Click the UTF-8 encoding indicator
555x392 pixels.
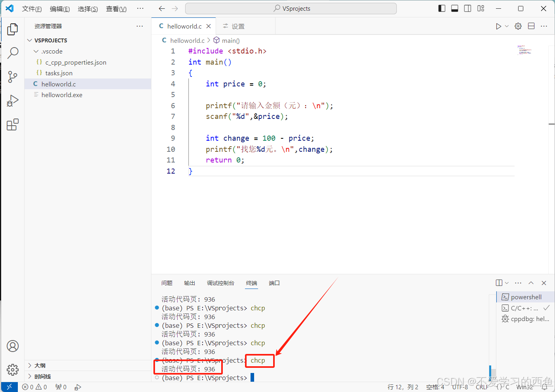(460, 387)
